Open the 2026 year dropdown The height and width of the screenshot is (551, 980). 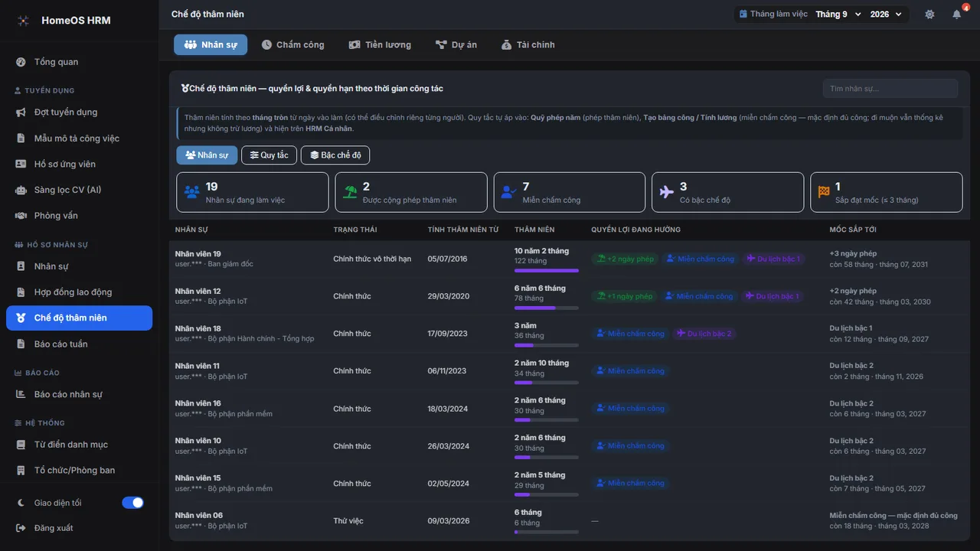(x=887, y=15)
